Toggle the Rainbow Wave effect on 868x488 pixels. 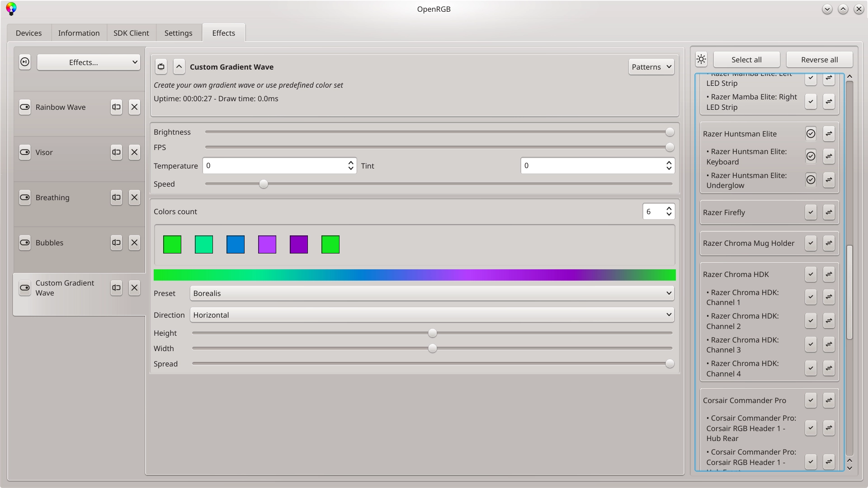25,107
